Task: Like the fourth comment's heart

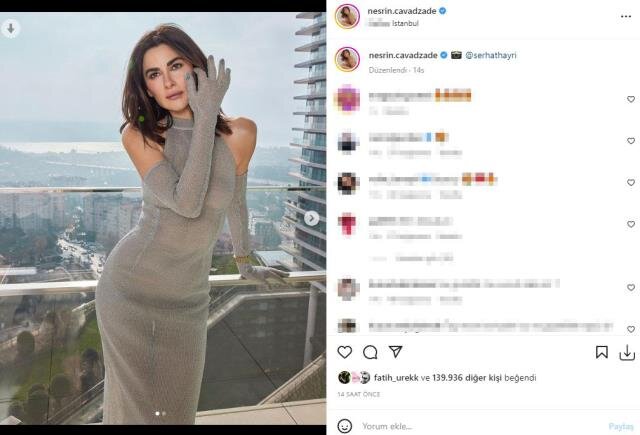Action: coord(631,224)
